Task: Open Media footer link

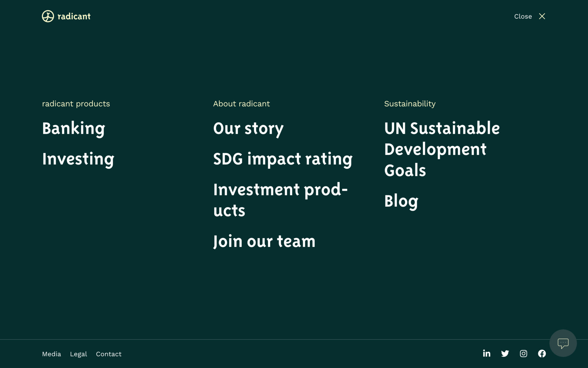Action: [x=51, y=354]
